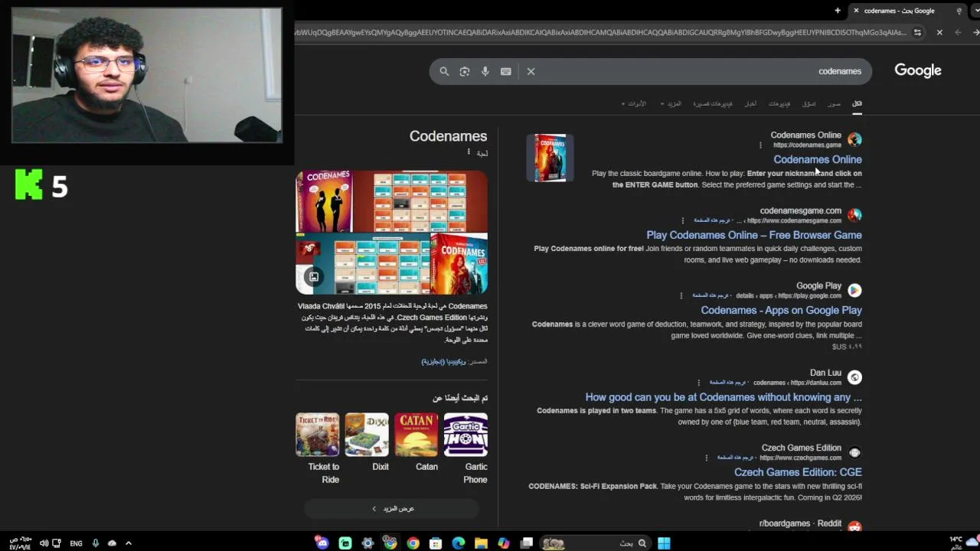Open the r/boardgames Reddit result source
The image size is (980, 551).
tap(800, 523)
